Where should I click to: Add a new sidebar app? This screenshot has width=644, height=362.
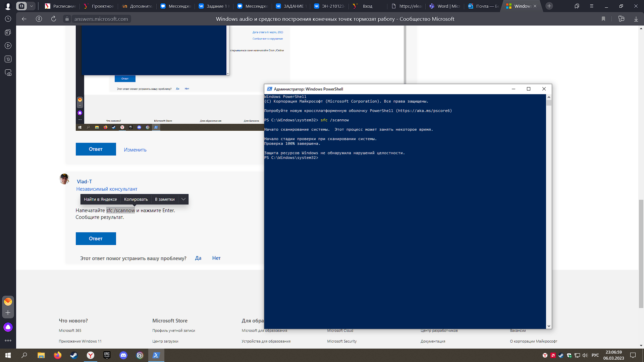tap(8, 313)
